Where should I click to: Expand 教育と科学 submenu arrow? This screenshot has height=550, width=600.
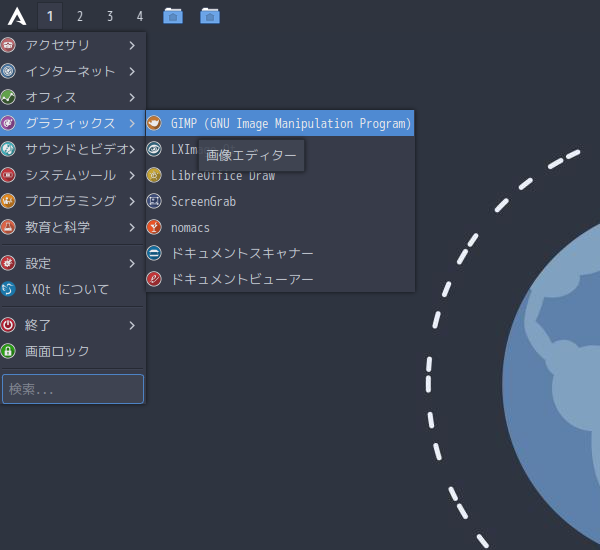[x=132, y=227]
